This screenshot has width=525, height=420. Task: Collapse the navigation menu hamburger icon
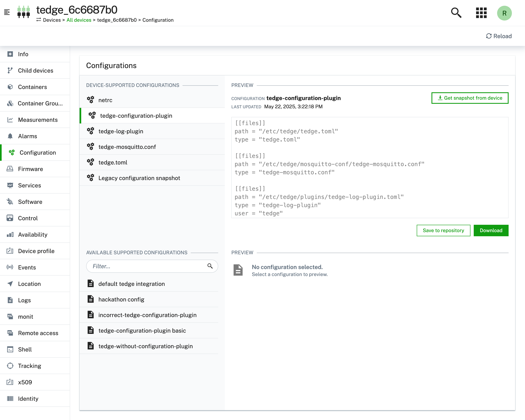7,12
